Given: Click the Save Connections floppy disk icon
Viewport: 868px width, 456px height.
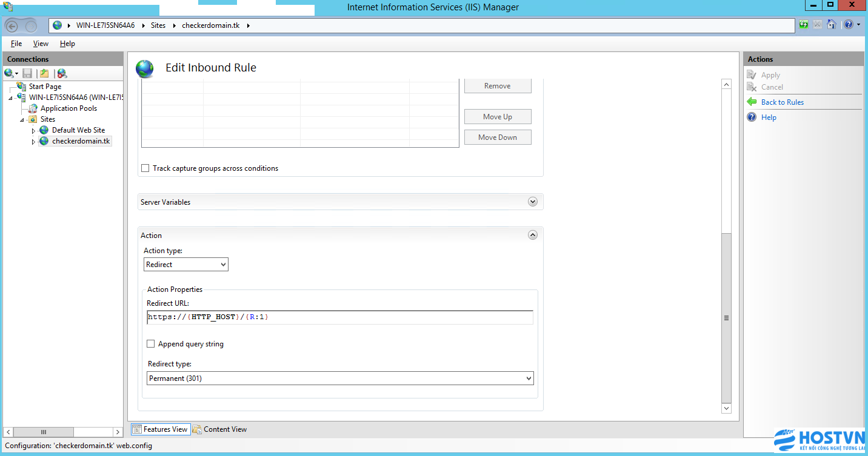Looking at the screenshot, I should pos(27,73).
